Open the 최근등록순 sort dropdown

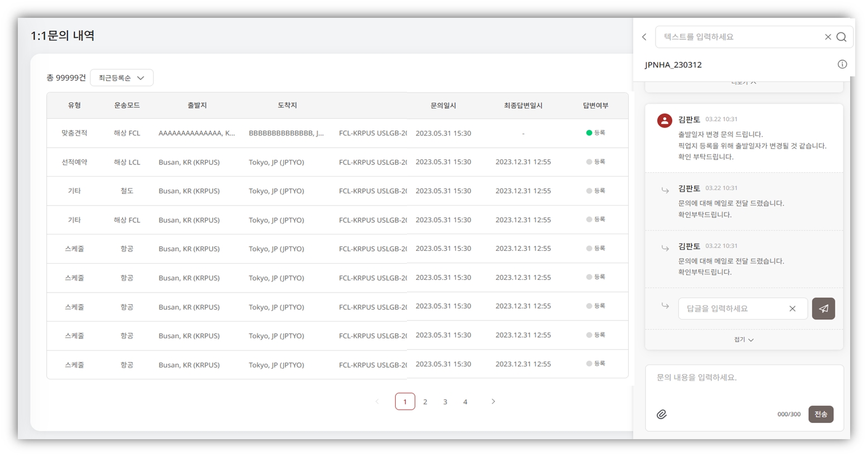click(122, 78)
